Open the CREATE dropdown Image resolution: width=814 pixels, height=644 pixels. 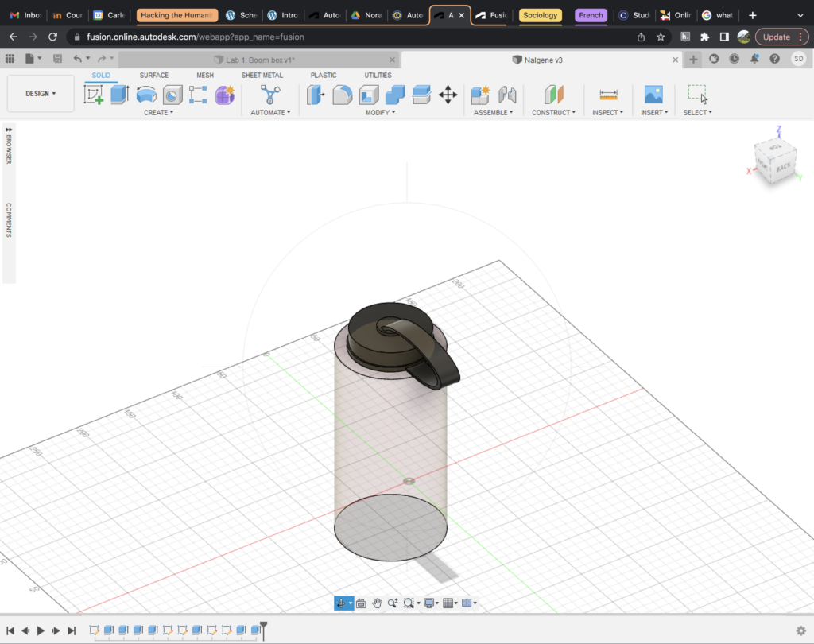pos(159,112)
